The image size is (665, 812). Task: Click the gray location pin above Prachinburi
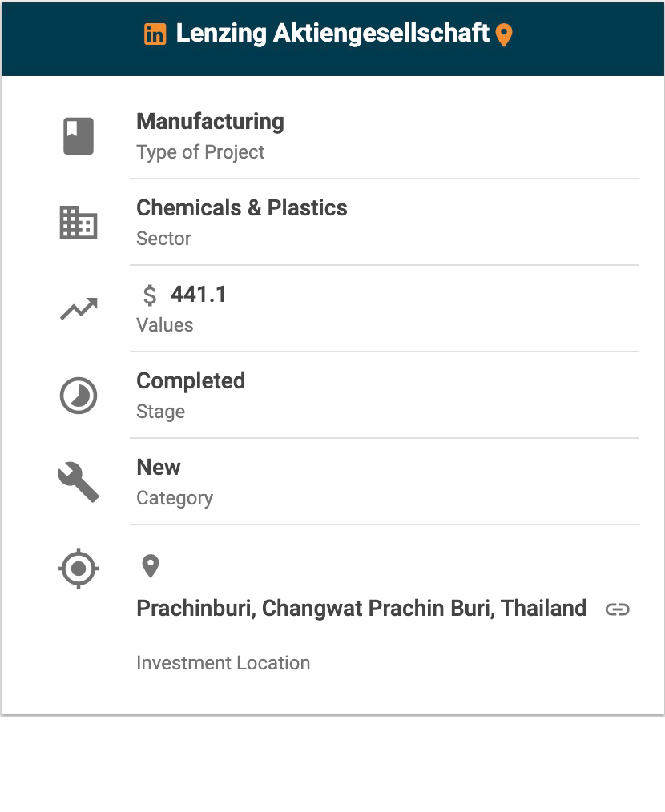click(x=150, y=567)
